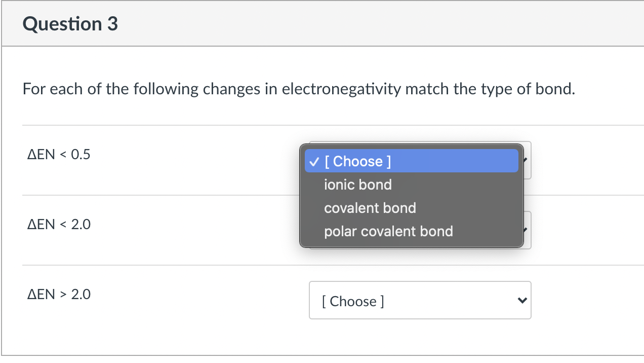Select "covalent bond" from the open dropdown
Image resolution: width=644 pixels, height=363 pixels.
click(x=370, y=208)
